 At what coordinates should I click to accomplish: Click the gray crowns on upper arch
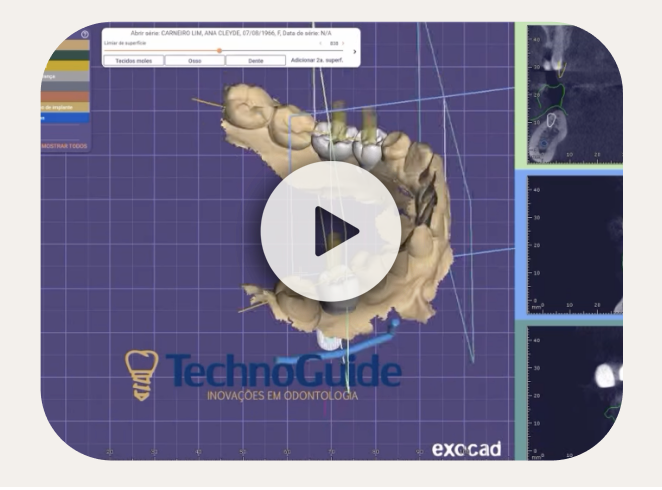(350, 146)
